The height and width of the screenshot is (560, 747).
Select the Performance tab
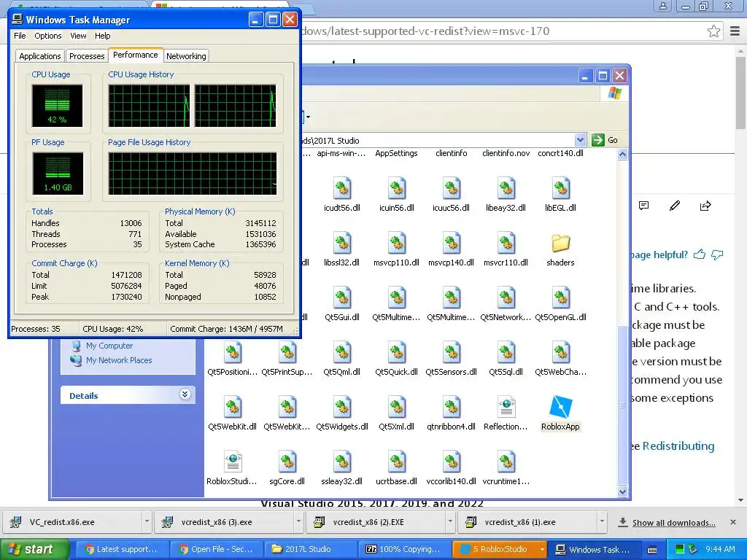pos(135,55)
